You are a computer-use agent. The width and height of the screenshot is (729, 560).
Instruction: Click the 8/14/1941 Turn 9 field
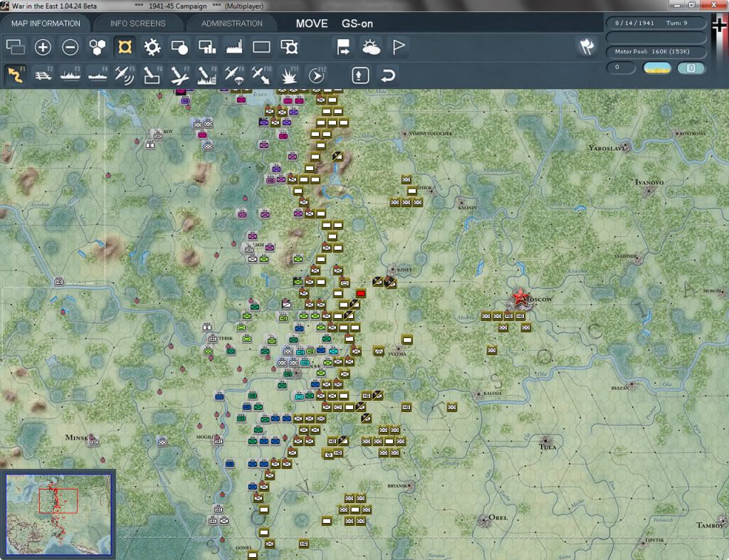(x=656, y=23)
